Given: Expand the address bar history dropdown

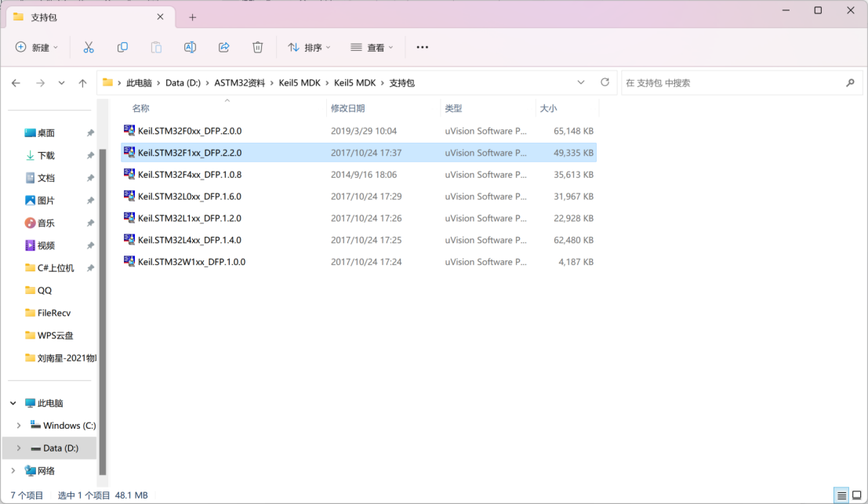Looking at the screenshot, I should pyautogui.click(x=581, y=82).
